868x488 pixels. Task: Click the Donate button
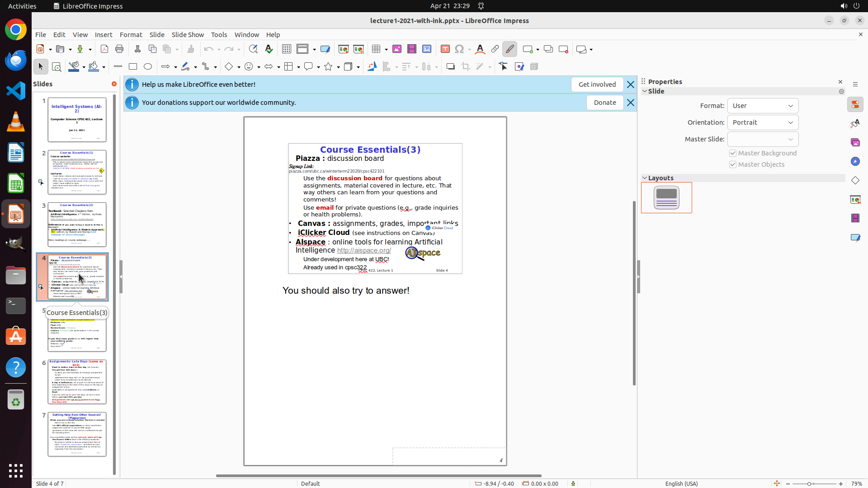604,103
